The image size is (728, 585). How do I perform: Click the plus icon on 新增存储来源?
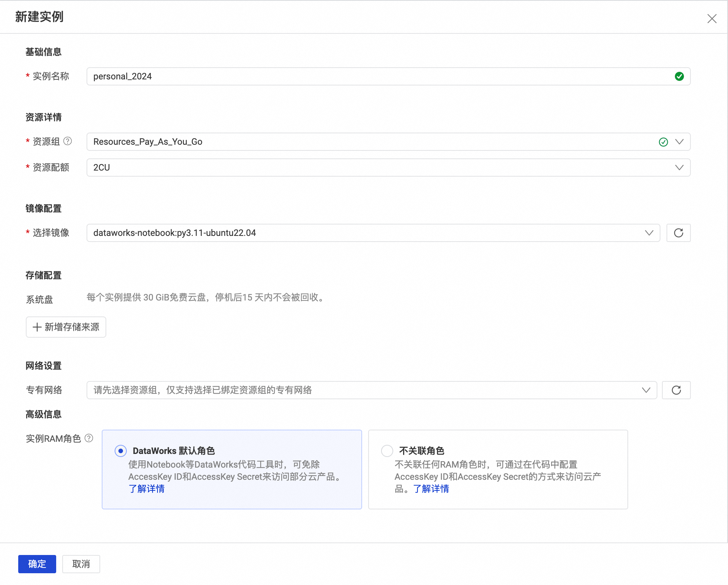coord(37,327)
